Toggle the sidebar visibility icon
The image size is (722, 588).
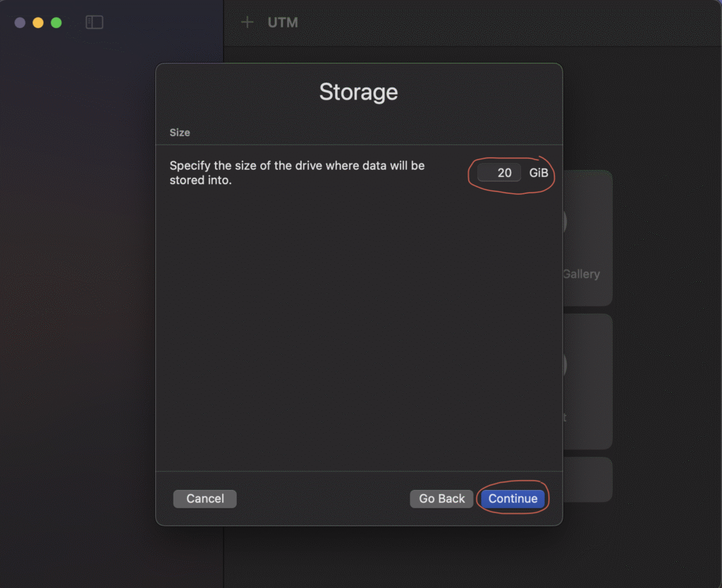94,23
